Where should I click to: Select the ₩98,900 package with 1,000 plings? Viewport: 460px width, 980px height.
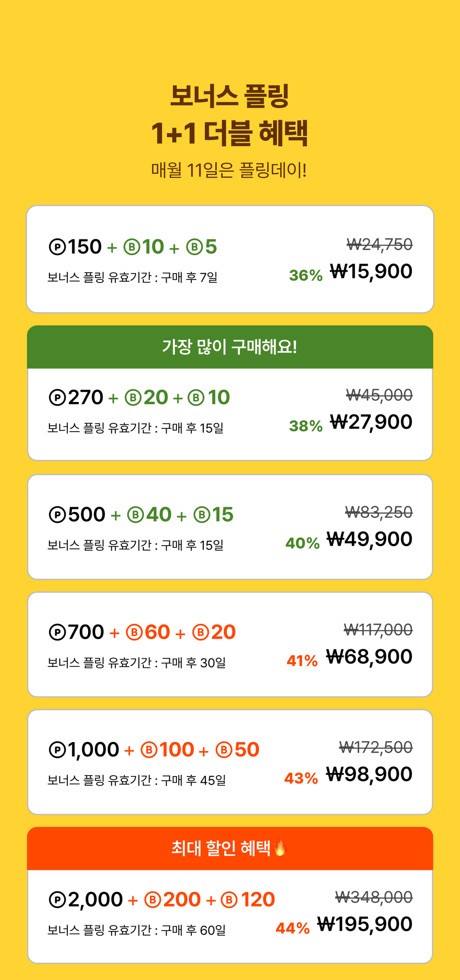click(230, 762)
